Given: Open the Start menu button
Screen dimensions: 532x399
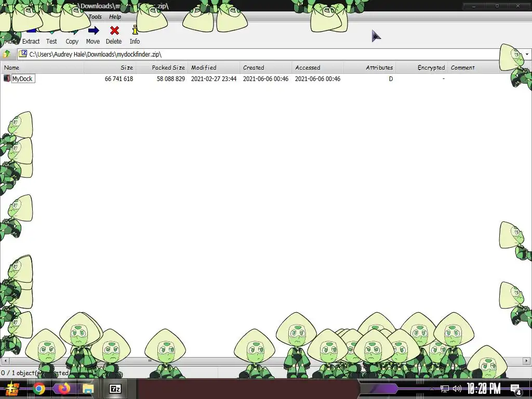Looking at the screenshot, I should [12, 389].
